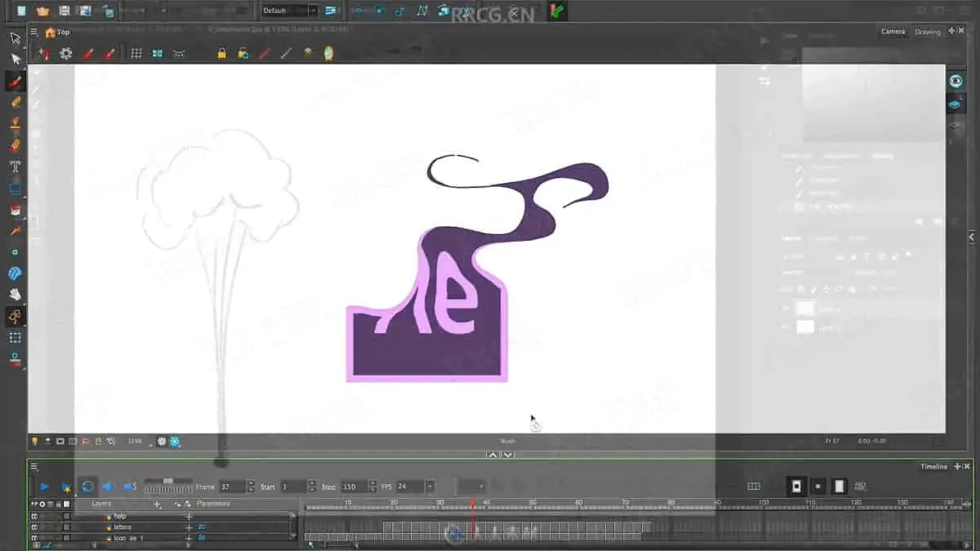
Task: Click the add layer plus button
Action: (x=158, y=504)
